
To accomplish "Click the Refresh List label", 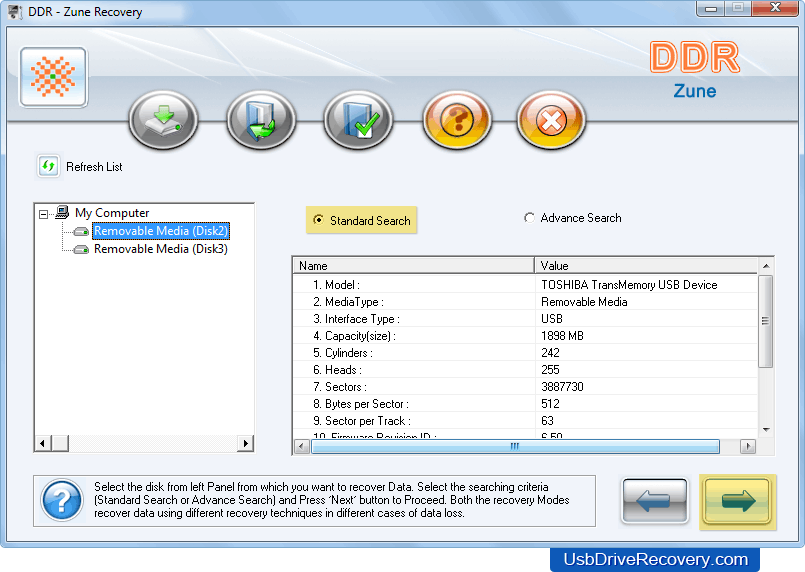I will click(x=94, y=167).
